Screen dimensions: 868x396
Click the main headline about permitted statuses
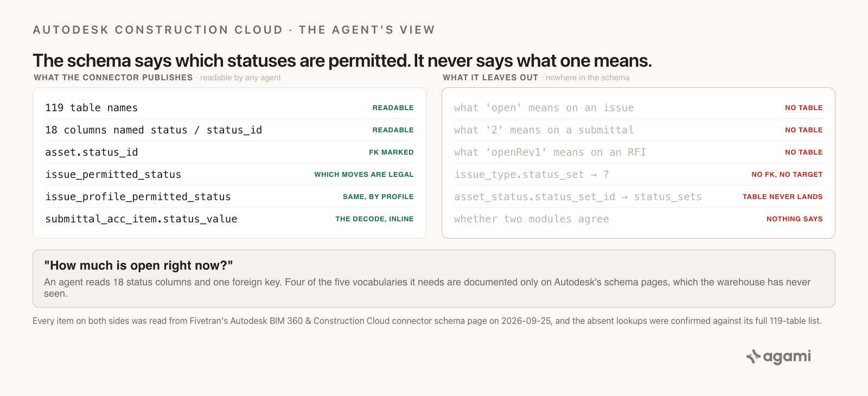[x=342, y=61]
